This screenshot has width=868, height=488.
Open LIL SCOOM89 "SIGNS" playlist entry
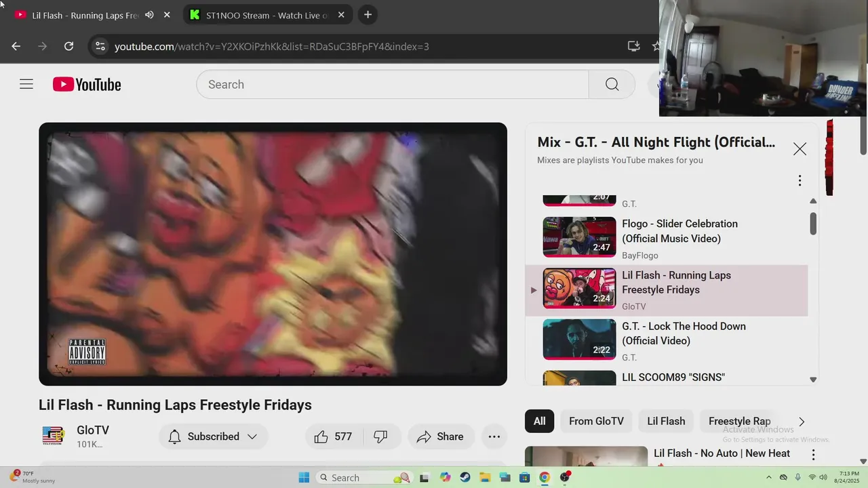[667, 378]
